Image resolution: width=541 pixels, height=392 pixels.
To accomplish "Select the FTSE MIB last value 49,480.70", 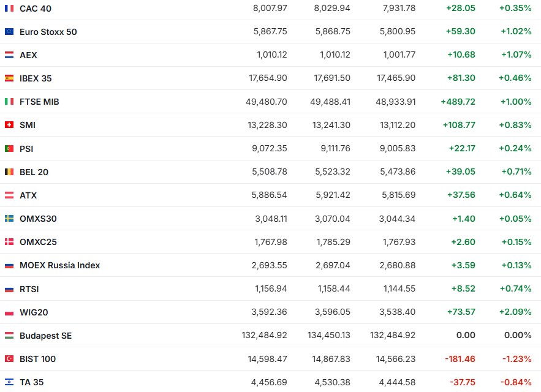I will 267,102.
